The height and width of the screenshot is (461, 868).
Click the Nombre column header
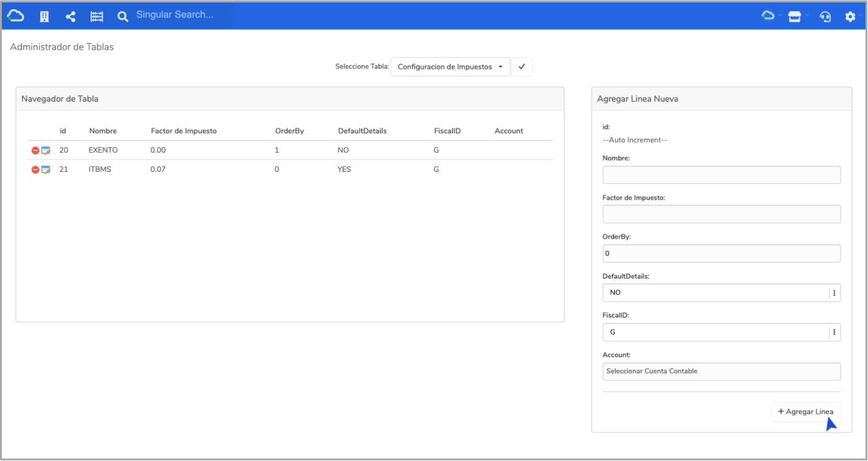[103, 131]
